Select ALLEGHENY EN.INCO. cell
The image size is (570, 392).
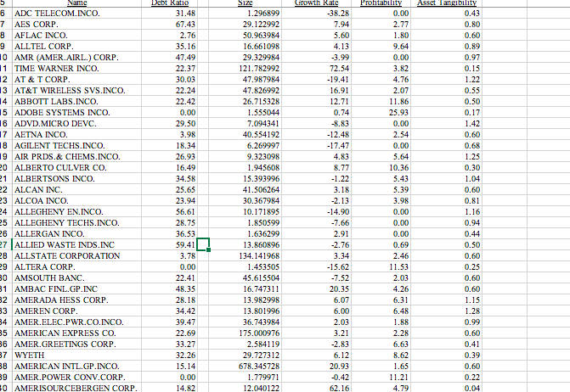(77, 211)
